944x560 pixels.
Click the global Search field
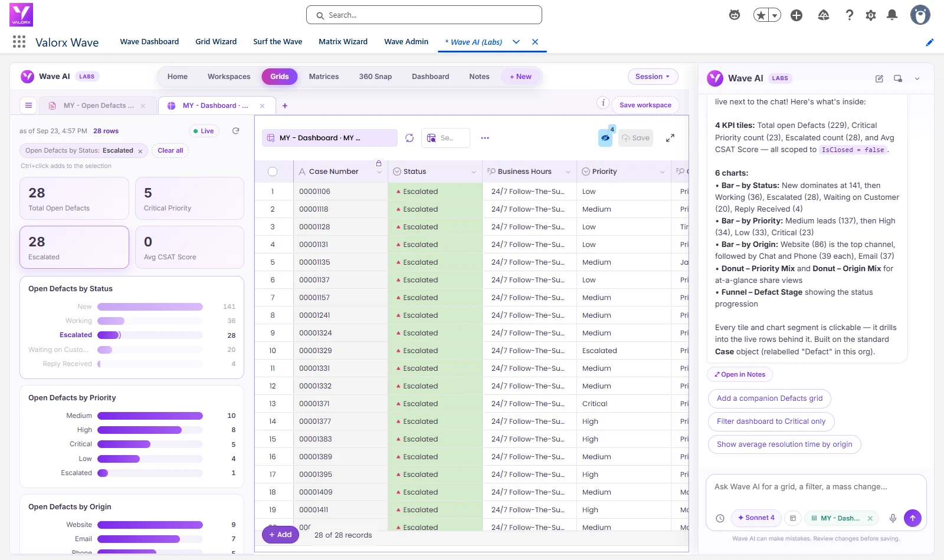point(424,15)
